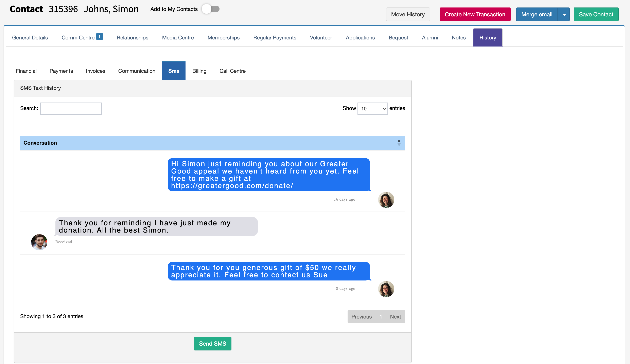Click Simon's avatar beside Received message
630x364 pixels.
coord(39,242)
